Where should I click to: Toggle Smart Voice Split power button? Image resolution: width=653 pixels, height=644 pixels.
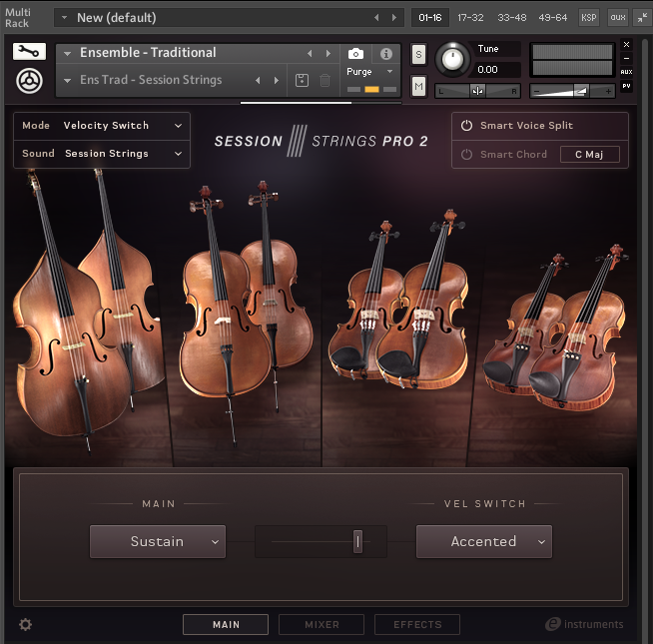(467, 126)
